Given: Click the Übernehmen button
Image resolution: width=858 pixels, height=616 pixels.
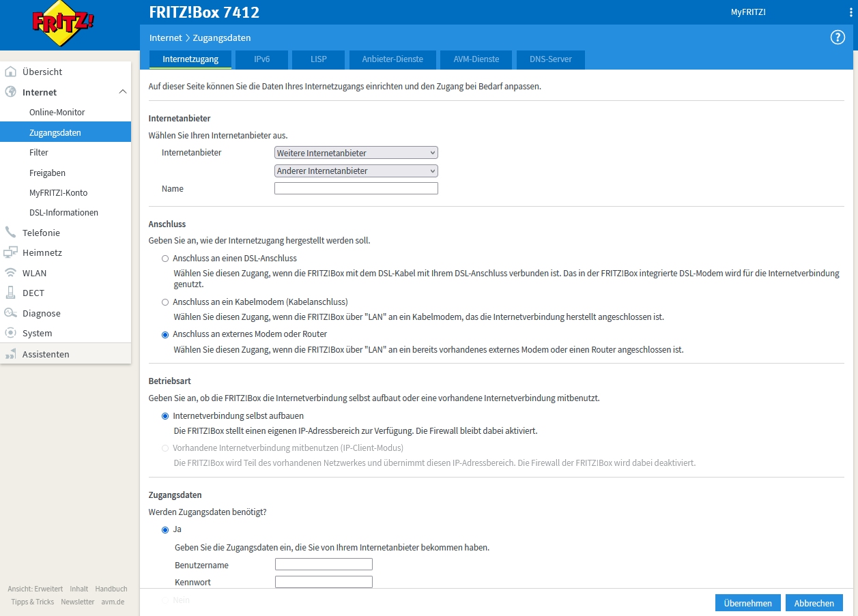Looking at the screenshot, I should click(x=748, y=603).
